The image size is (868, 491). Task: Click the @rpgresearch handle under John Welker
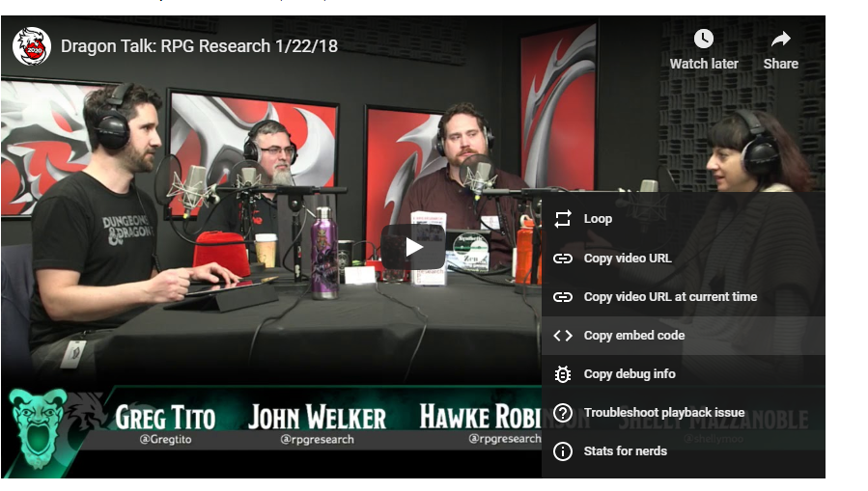click(x=318, y=440)
